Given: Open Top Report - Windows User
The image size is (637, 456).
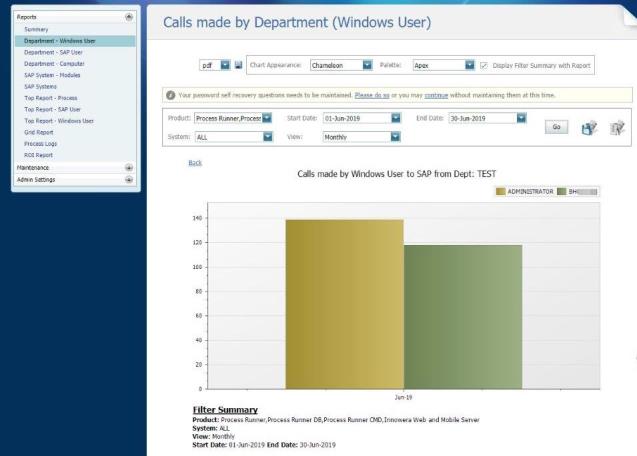Looking at the screenshot, I should click(x=59, y=121).
